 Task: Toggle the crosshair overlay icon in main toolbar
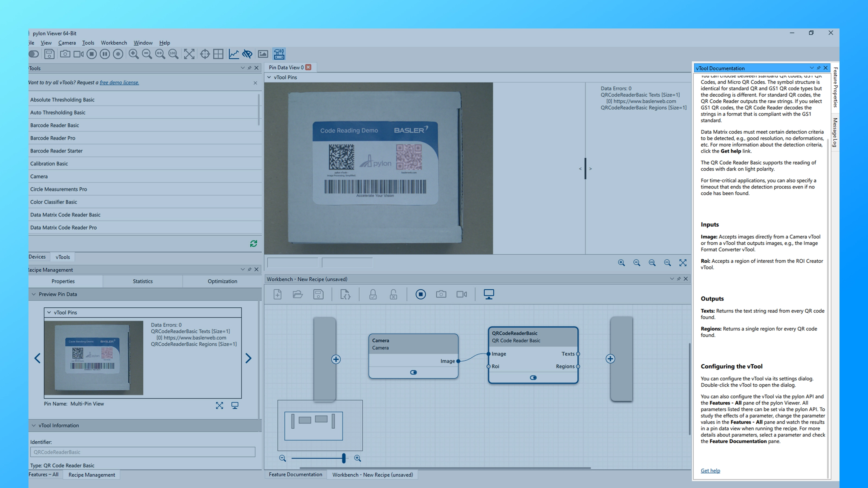[x=205, y=54]
